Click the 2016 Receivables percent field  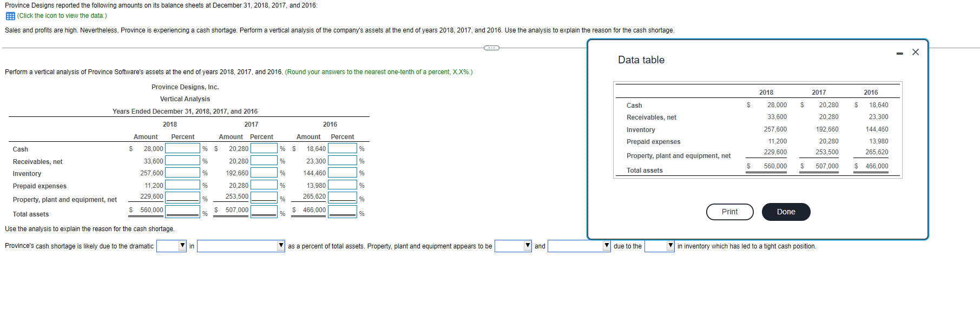pos(343,160)
